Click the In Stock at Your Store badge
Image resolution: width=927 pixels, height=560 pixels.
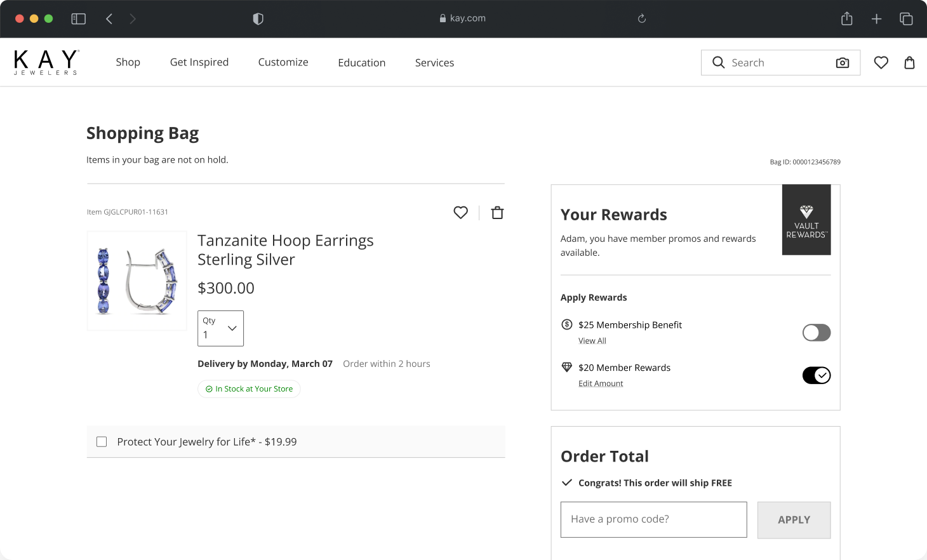(249, 389)
